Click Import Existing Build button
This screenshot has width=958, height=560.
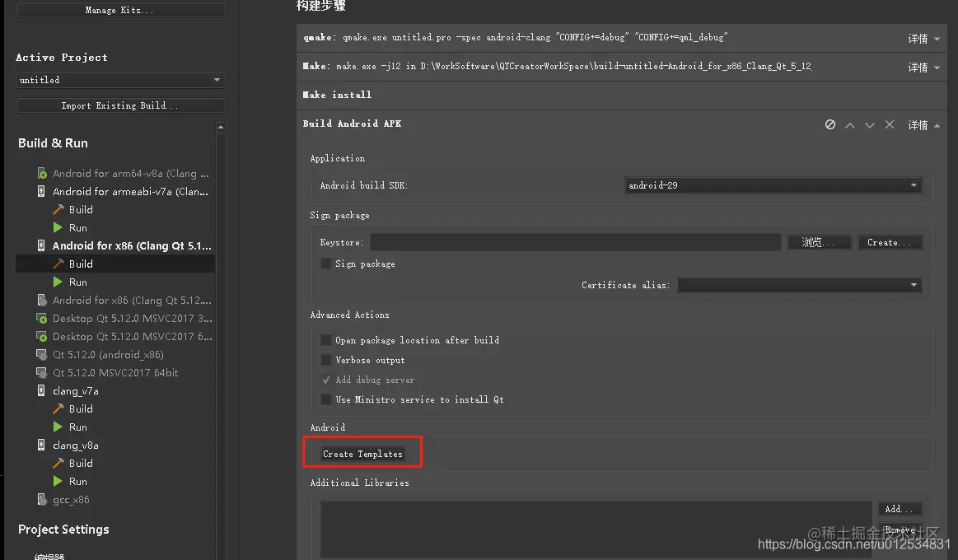(120, 105)
